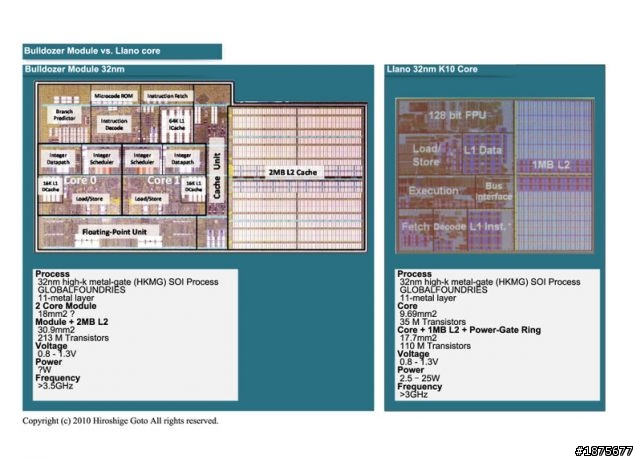This screenshot has width=640, height=459.
Task: Click "Process" heading in the Bulldozer spec box
Action: pos(52,274)
